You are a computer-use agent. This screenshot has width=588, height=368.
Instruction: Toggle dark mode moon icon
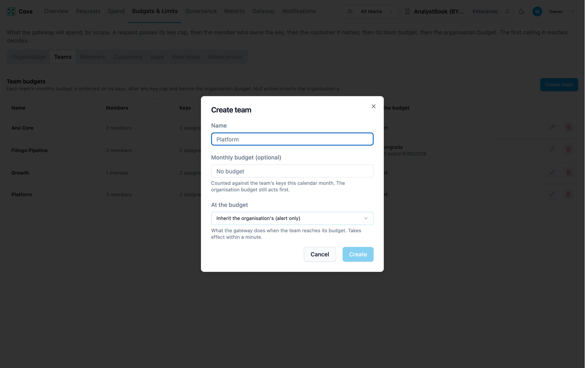coord(522,11)
